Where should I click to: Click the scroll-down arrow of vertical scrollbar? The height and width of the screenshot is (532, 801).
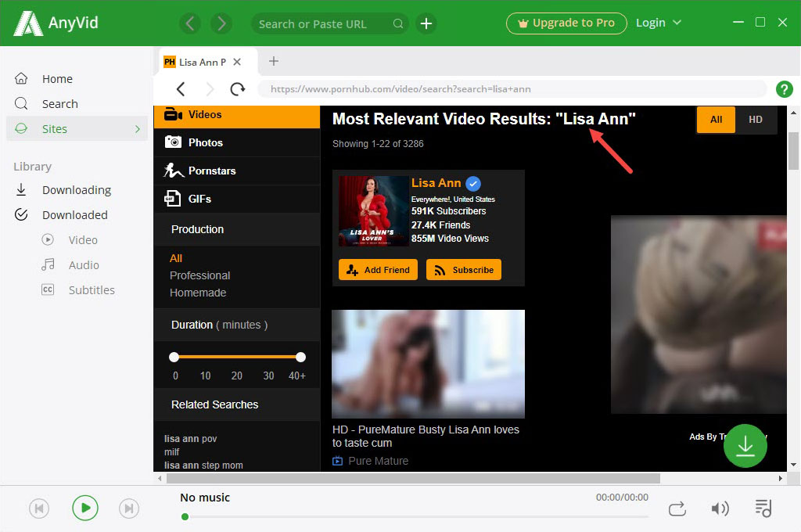[793, 465]
